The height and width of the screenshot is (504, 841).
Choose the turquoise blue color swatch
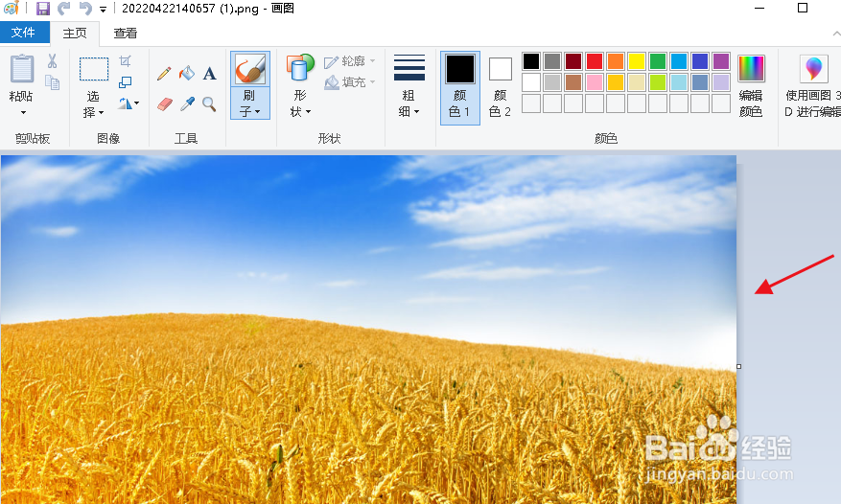point(679,61)
